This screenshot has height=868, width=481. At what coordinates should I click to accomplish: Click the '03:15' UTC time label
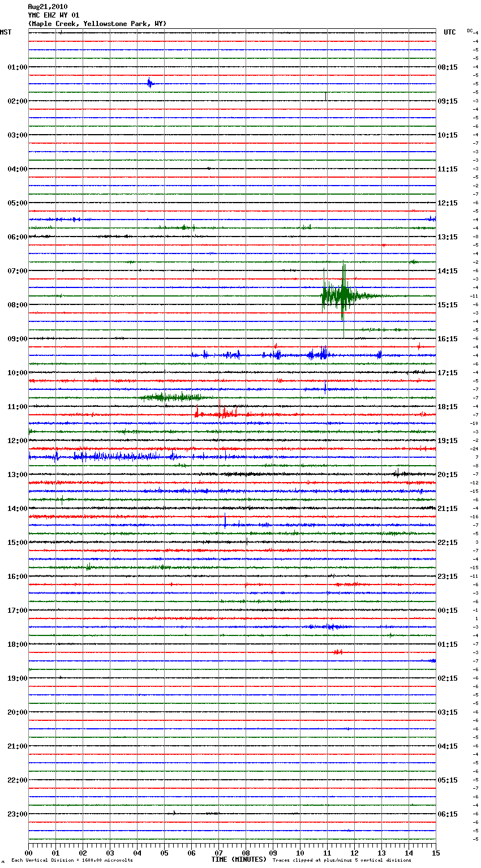pyautogui.click(x=448, y=712)
